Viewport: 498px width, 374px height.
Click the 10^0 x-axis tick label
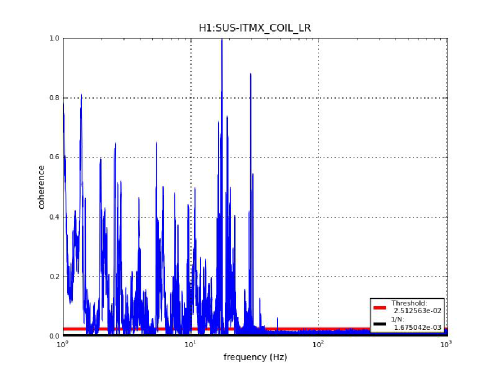[x=62, y=344]
